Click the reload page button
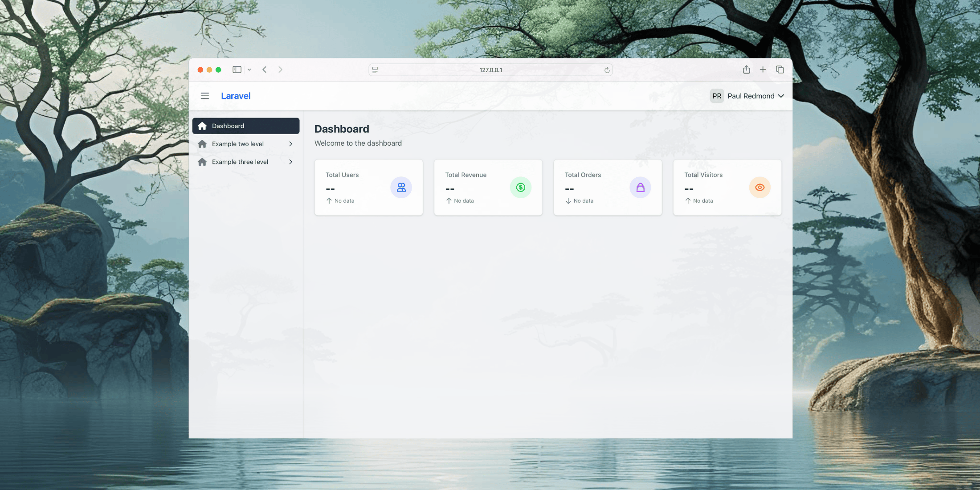Viewport: 980px width, 490px height. 607,69
